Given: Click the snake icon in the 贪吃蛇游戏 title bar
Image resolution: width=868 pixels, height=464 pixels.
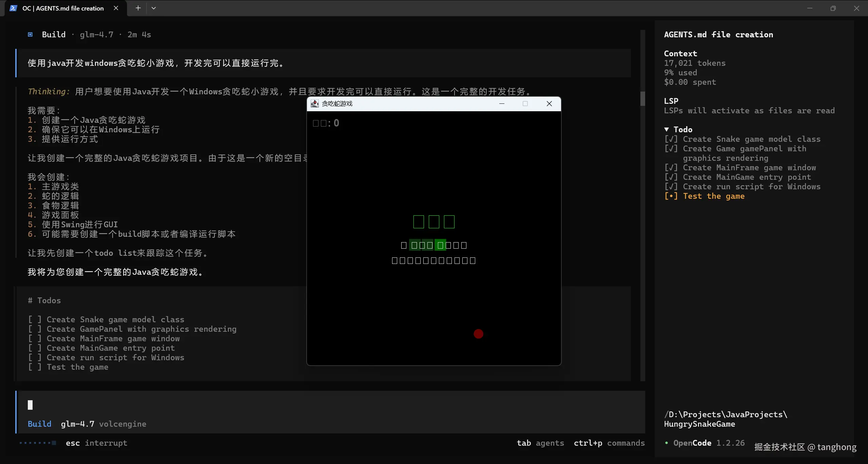Looking at the screenshot, I should click(x=314, y=104).
